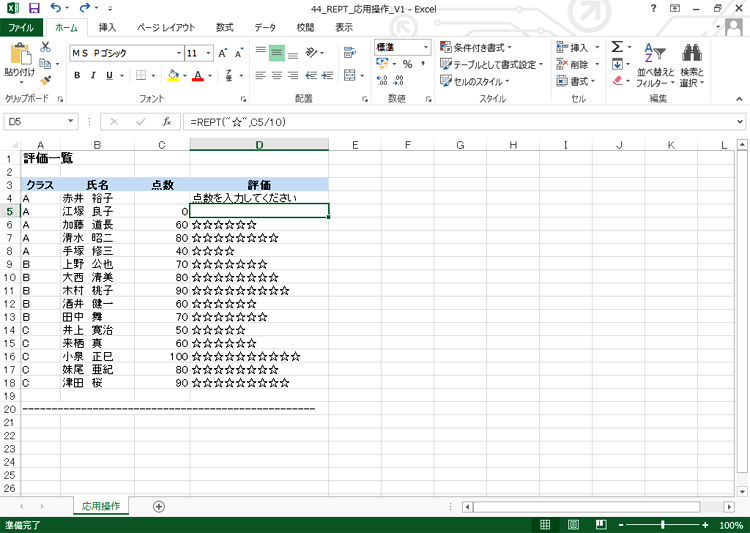Add a new sheet with plus button

(159, 506)
